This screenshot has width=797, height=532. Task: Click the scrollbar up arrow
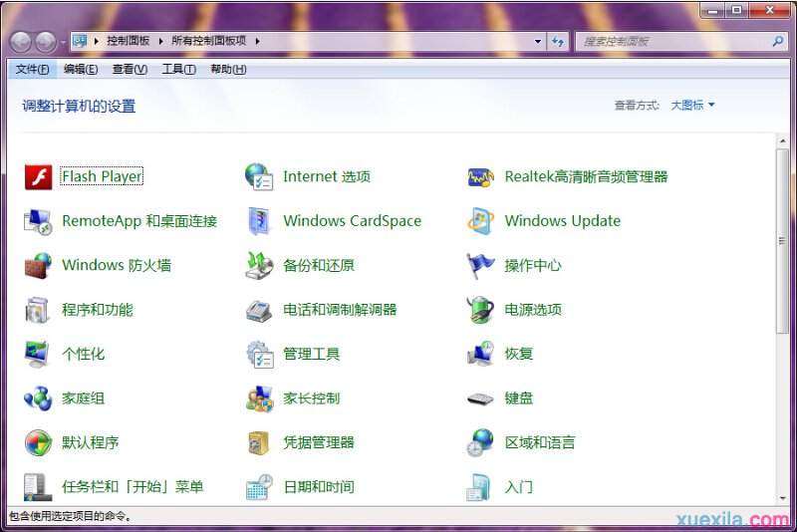pos(782,141)
